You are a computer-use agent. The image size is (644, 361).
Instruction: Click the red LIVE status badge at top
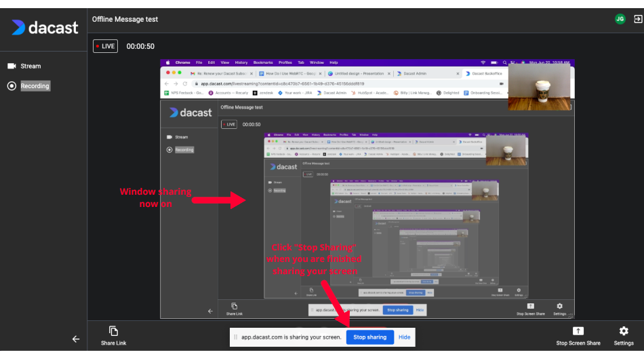[106, 46]
